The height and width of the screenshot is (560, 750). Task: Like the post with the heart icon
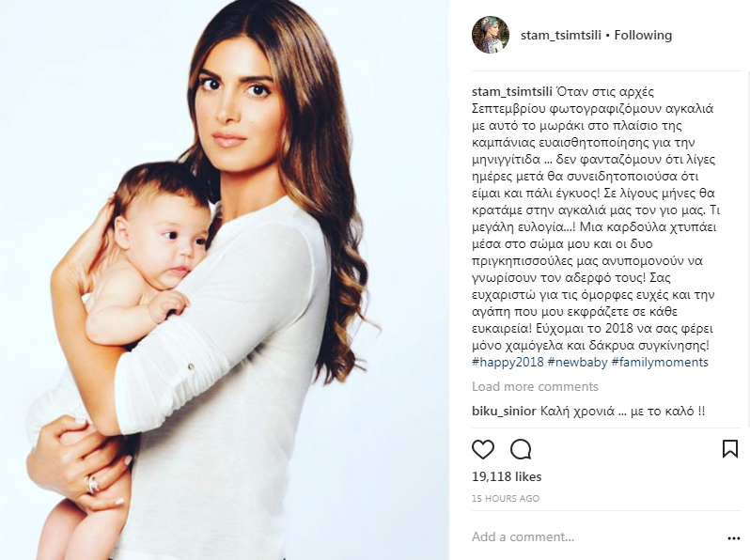(x=483, y=449)
